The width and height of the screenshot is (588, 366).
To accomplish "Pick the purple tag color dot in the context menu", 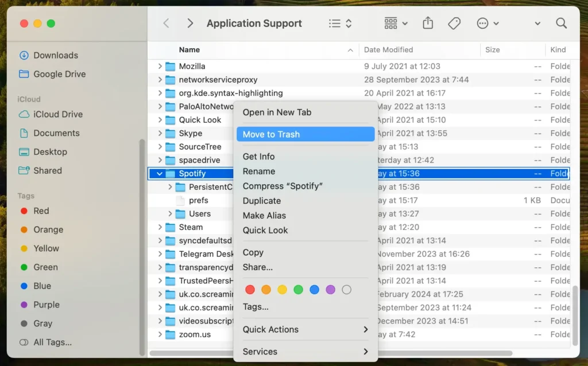I will (x=330, y=290).
